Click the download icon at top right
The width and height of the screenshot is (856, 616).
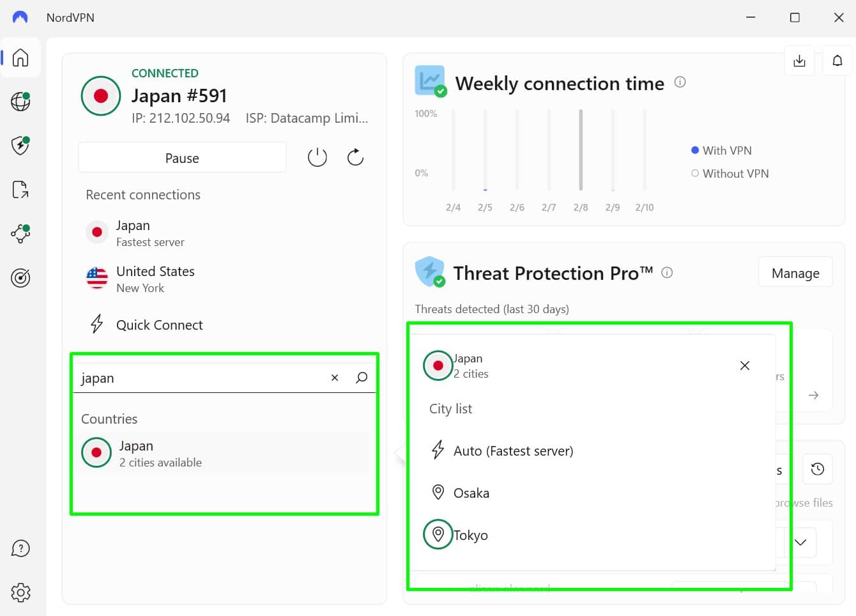coord(799,61)
